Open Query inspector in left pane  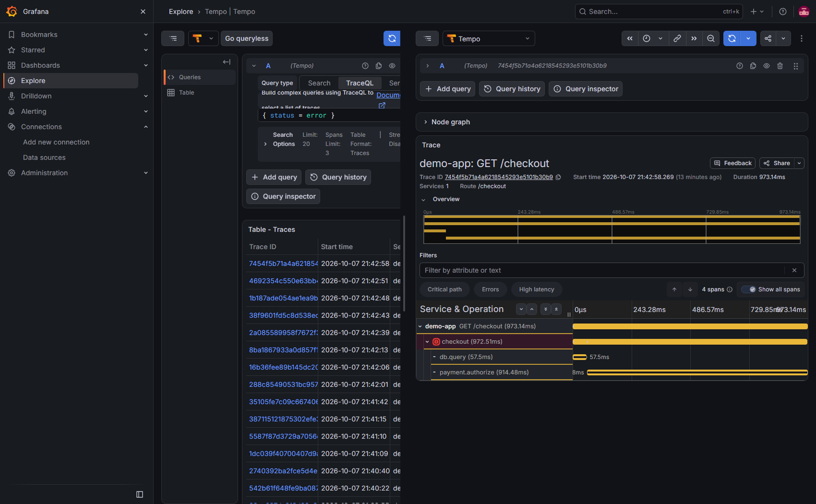click(x=283, y=196)
